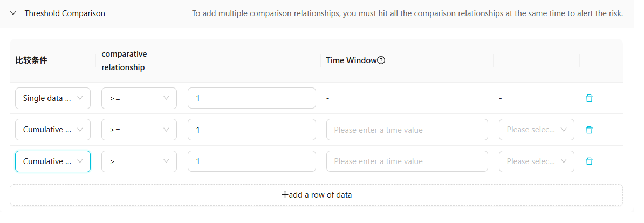This screenshot has width=644, height=223.
Task: Open the Single data condition dropdown
Action: (x=53, y=98)
